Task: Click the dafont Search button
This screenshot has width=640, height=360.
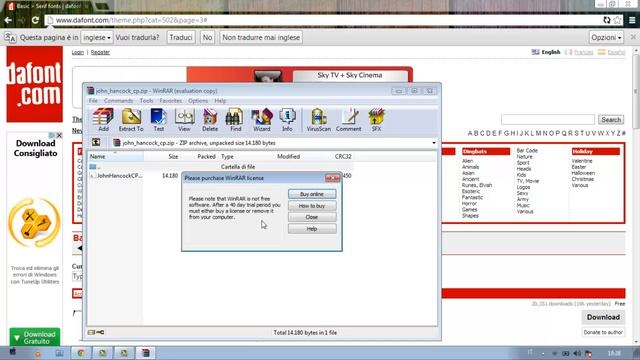Action: click(x=611, y=120)
